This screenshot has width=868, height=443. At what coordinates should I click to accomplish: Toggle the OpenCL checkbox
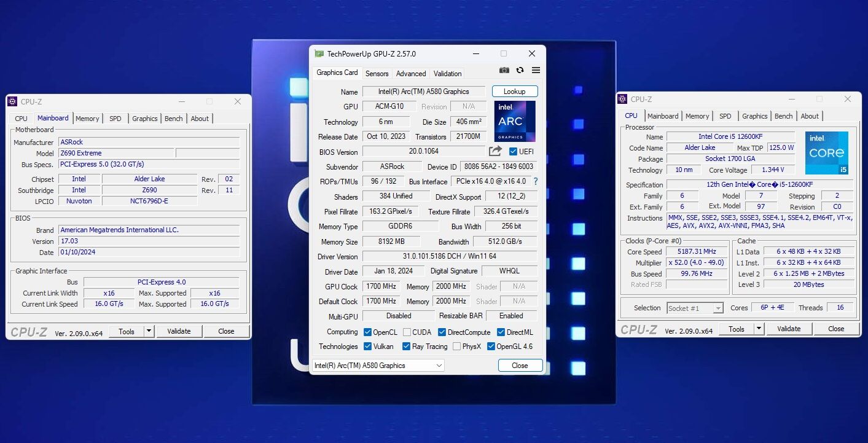(367, 332)
